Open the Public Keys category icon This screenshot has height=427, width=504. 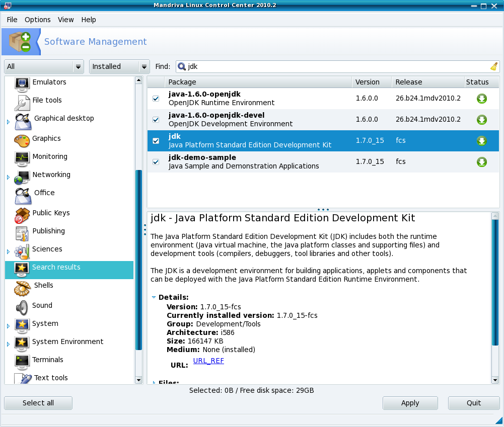point(23,214)
